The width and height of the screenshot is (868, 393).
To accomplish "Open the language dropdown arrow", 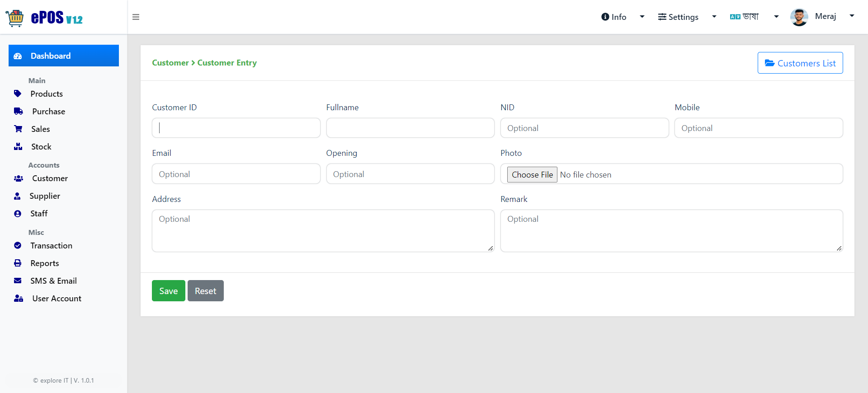I will point(776,17).
